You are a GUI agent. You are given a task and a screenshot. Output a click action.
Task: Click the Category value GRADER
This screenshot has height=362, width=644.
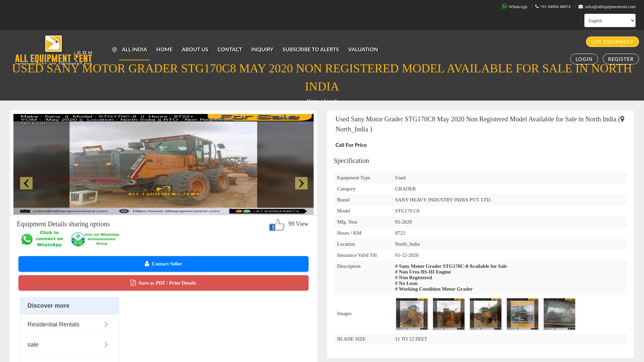tap(406, 189)
